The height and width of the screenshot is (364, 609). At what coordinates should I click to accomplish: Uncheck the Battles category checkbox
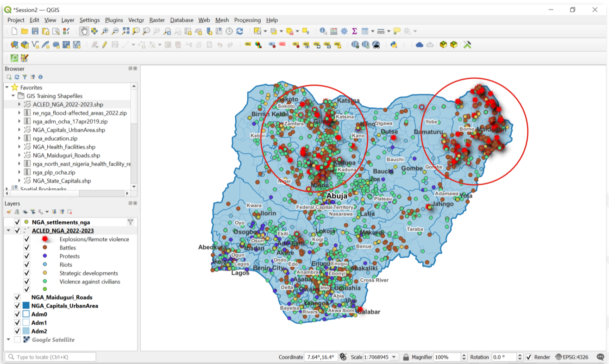click(x=27, y=248)
